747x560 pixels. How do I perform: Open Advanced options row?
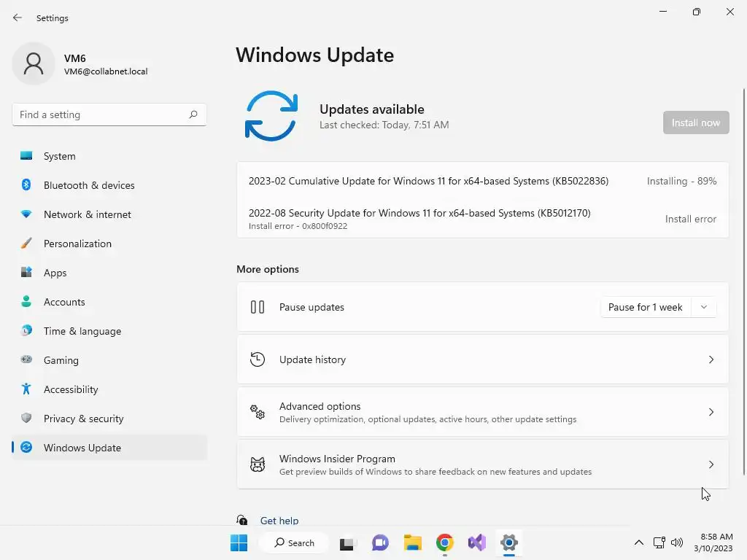click(x=483, y=412)
